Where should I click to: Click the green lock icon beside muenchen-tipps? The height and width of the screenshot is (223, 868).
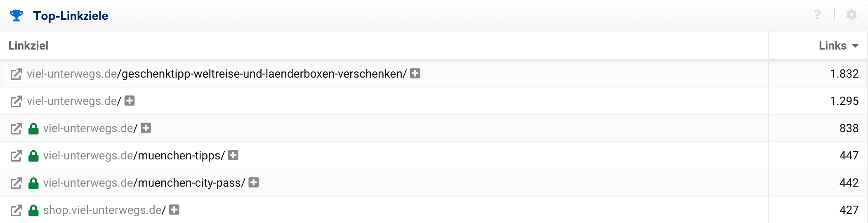[x=33, y=156]
